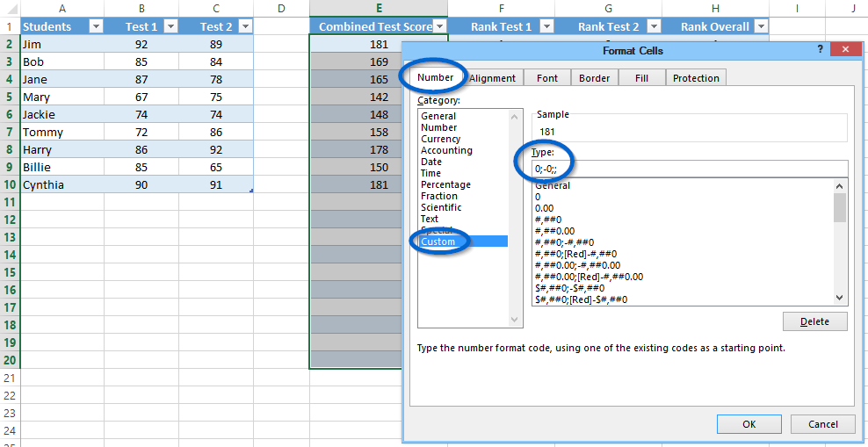868x447 pixels.
Task: Choose the $#,##0;-$#,##0 format code
Action: click(x=570, y=288)
